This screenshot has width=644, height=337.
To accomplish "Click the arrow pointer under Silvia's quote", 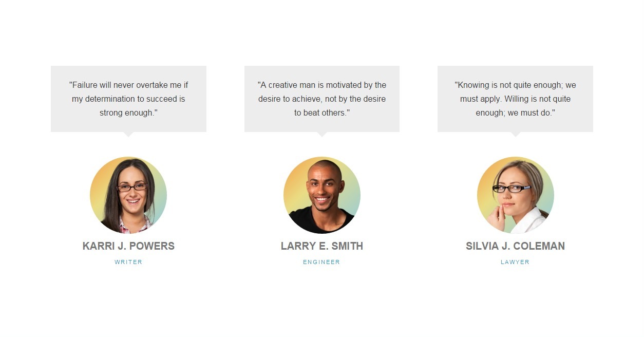I will click(516, 135).
